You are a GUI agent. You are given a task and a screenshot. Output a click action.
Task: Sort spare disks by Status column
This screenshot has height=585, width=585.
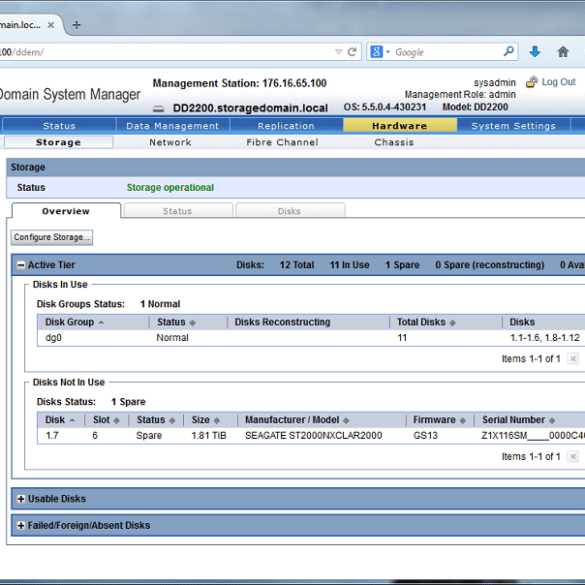(156, 420)
